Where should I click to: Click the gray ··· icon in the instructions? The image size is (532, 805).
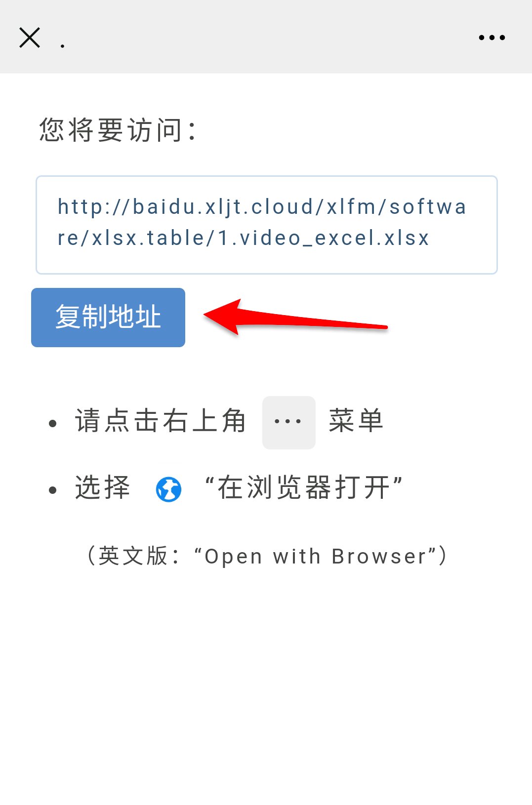click(x=289, y=422)
